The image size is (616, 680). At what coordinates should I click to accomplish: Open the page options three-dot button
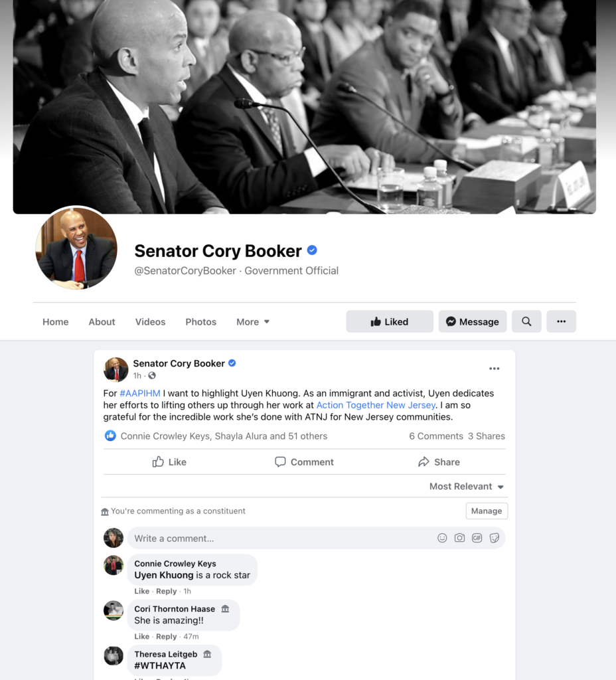tap(561, 321)
